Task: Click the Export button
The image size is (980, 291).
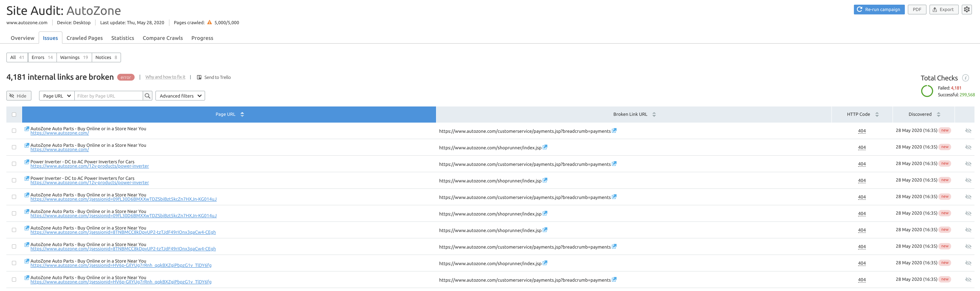Action: [944, 10]
